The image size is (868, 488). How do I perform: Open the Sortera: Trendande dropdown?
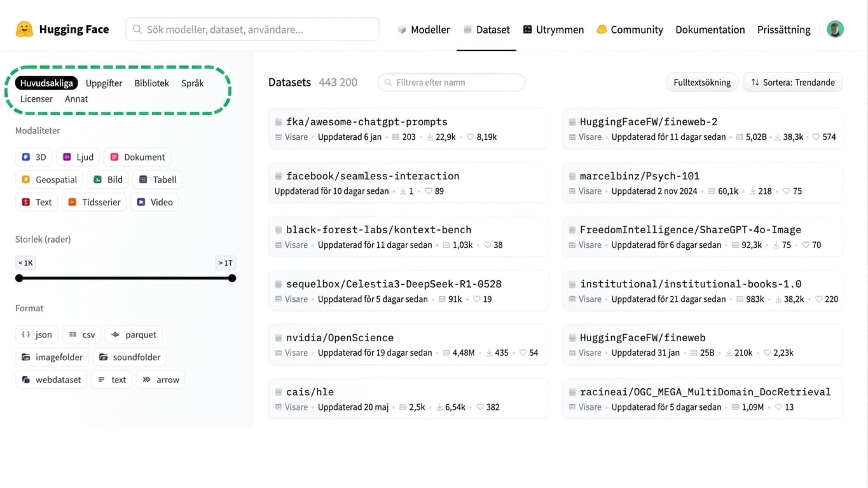pos(793,82)
